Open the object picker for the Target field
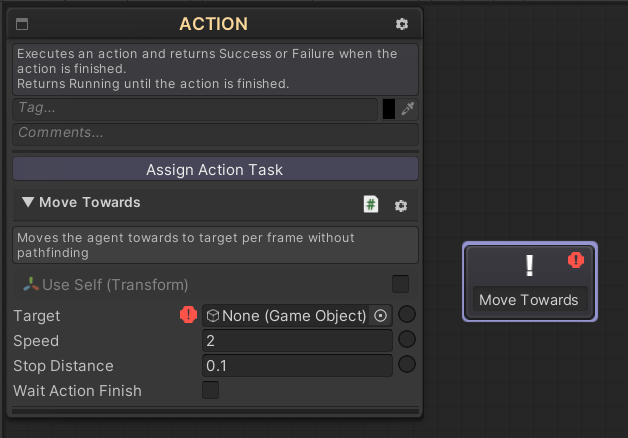The height and width of the screenshot is (438, 628). coord(380,316)
